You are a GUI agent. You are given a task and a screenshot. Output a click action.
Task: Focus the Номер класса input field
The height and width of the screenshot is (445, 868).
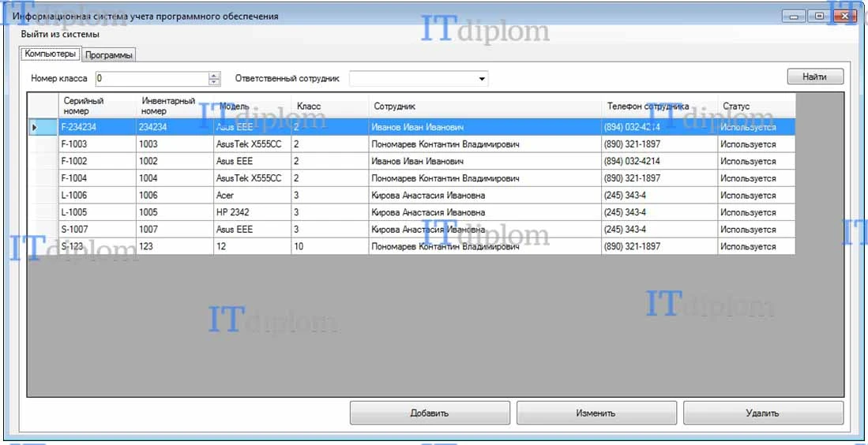tap(152, 78)
